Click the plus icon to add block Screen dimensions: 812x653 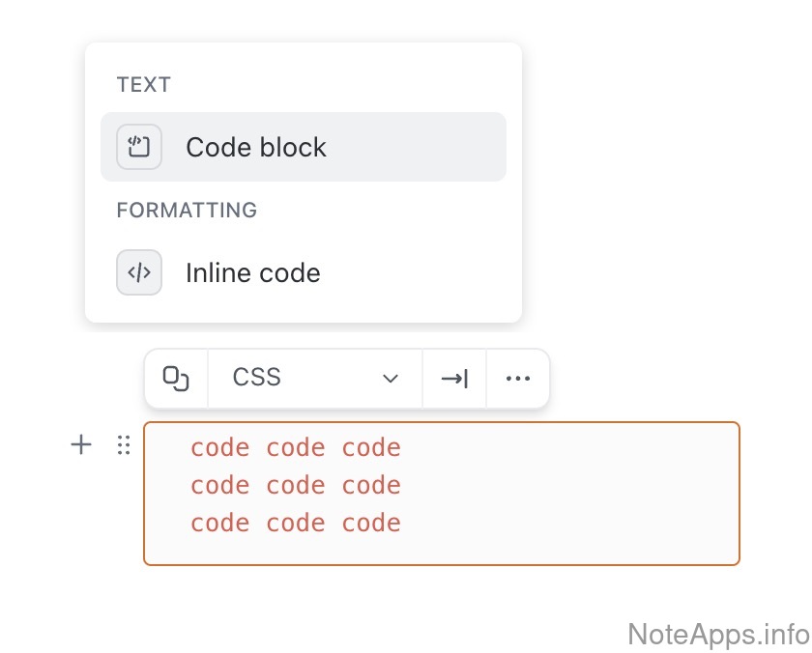(x=81, y=445)
